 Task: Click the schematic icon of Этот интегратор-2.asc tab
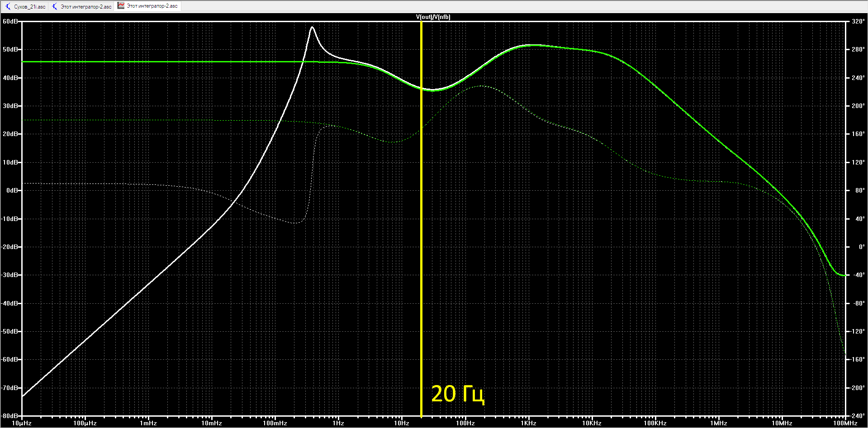tap(55, 6)
